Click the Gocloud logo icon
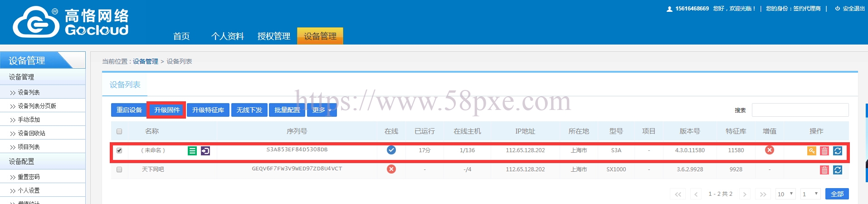 (x=36, y=22)
